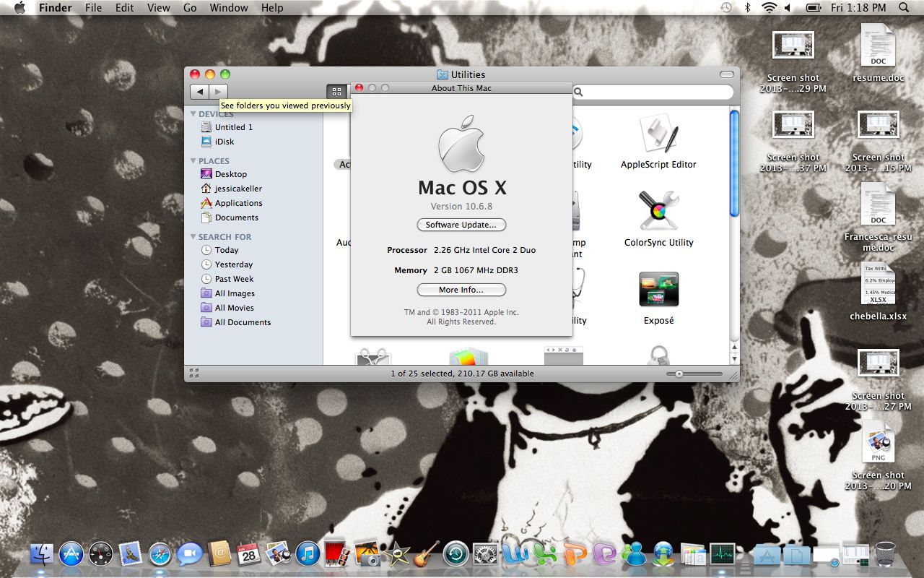Select chebella.xlsx on the desktop
924x578 pixels.
pyautogui.click(x=878, y=292)
